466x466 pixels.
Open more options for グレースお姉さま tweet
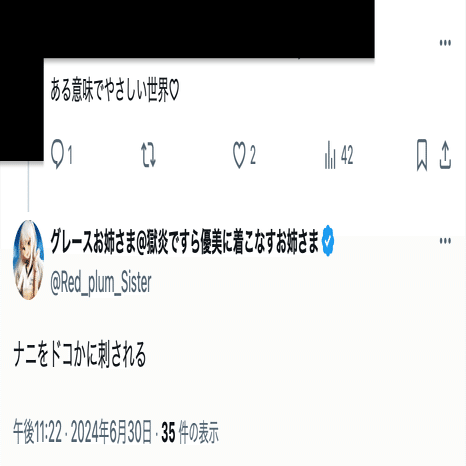445,241
